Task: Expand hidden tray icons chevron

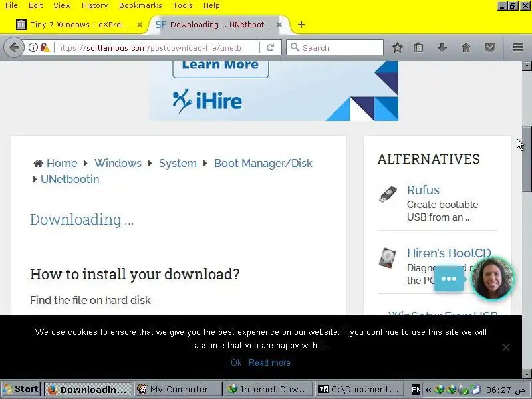Action: point(428,390)
